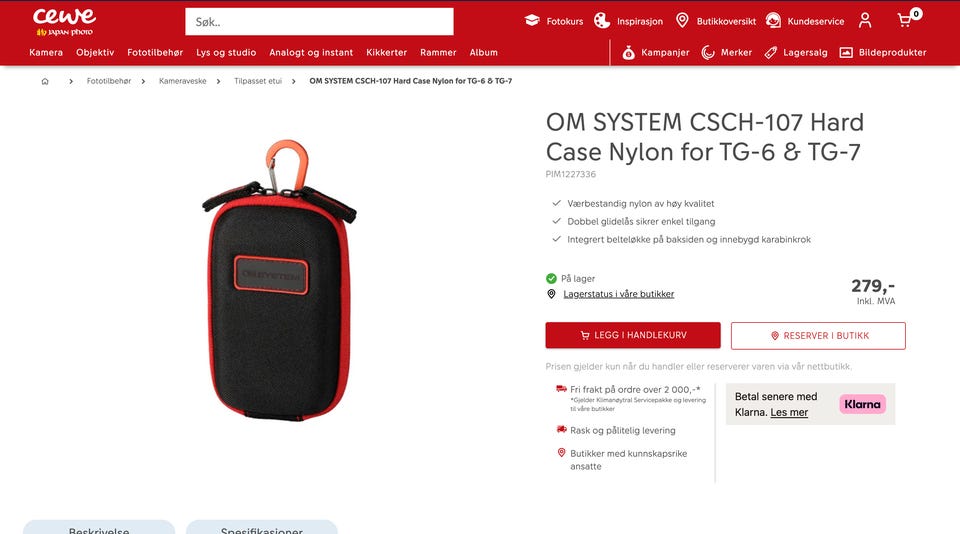Open the Kampanjer money bag icon
The width and height of the screenshot is (960, 534).
coord(628,53)
